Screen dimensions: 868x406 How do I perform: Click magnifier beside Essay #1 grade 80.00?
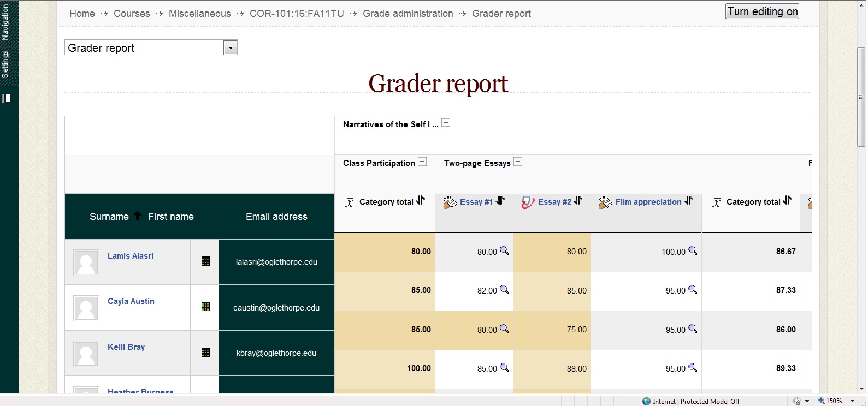point(504,250)
